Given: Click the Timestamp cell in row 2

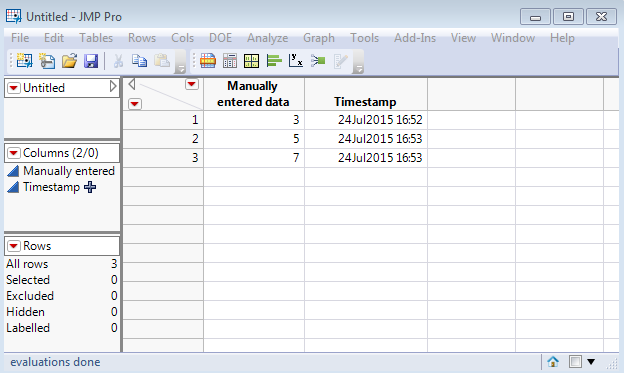Looking at the screenshot, I should pos(366,139).
